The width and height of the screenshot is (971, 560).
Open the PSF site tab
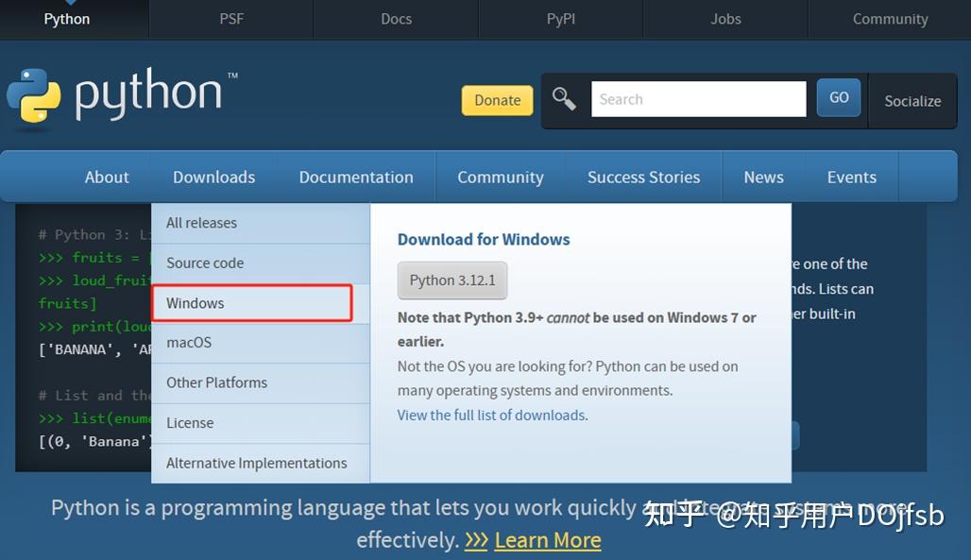[x=230, y=18]
